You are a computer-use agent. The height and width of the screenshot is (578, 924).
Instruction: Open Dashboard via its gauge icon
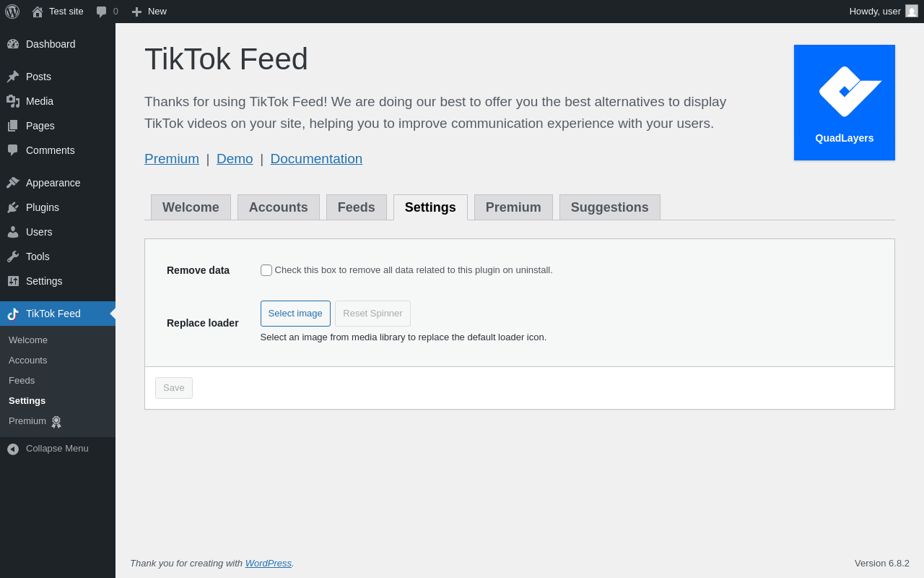[13, 44]
